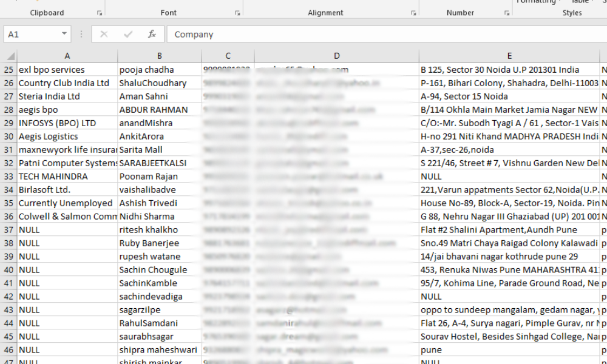Open the Clipboard dialog launcher
The width and height of the screenshot is (607, 364).
[x=100, y=13]
